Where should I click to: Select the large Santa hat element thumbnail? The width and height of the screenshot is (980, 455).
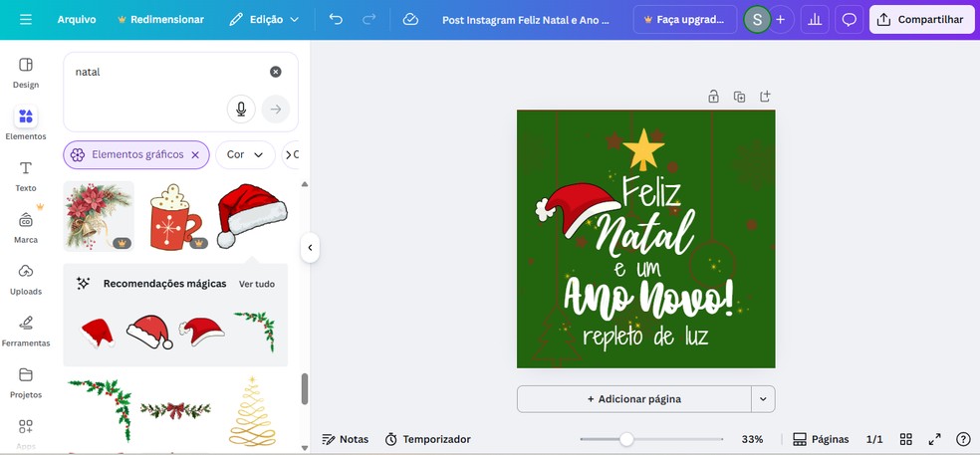[251, 216]
